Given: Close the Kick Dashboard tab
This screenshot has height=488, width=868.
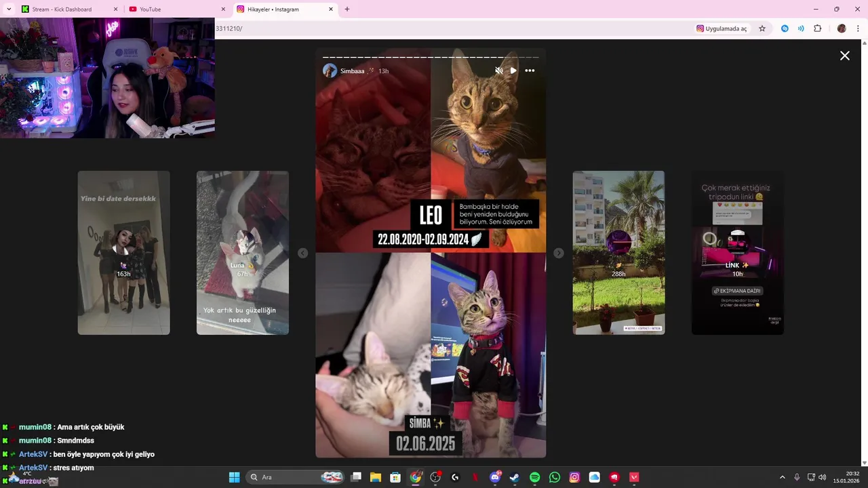Looking at the screenshot, I should [x=115, y=9].
